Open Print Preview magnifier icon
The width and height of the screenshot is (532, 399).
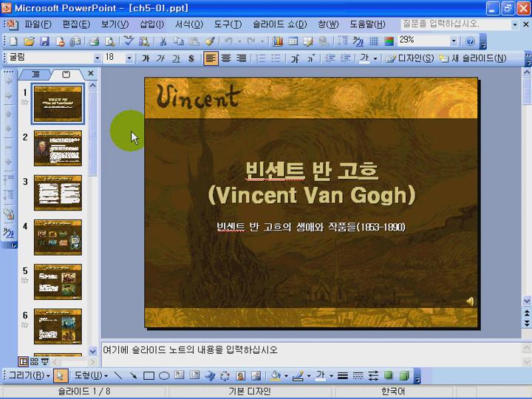[x=109, y=41]
